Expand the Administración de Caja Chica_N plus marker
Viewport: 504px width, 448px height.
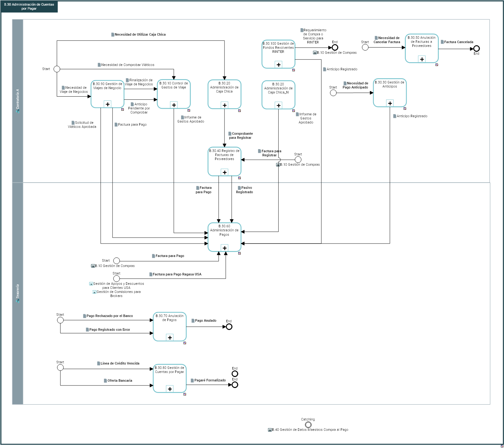[279, 105]
